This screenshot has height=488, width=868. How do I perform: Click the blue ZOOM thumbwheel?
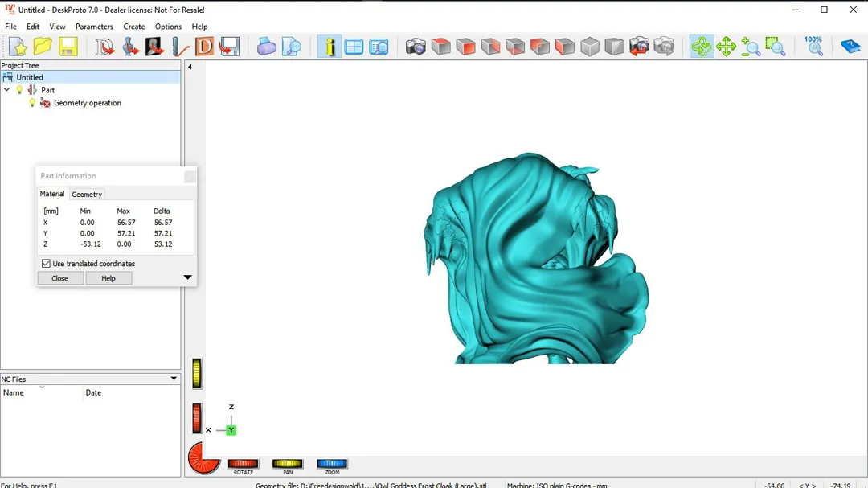[x=332, y=464]
